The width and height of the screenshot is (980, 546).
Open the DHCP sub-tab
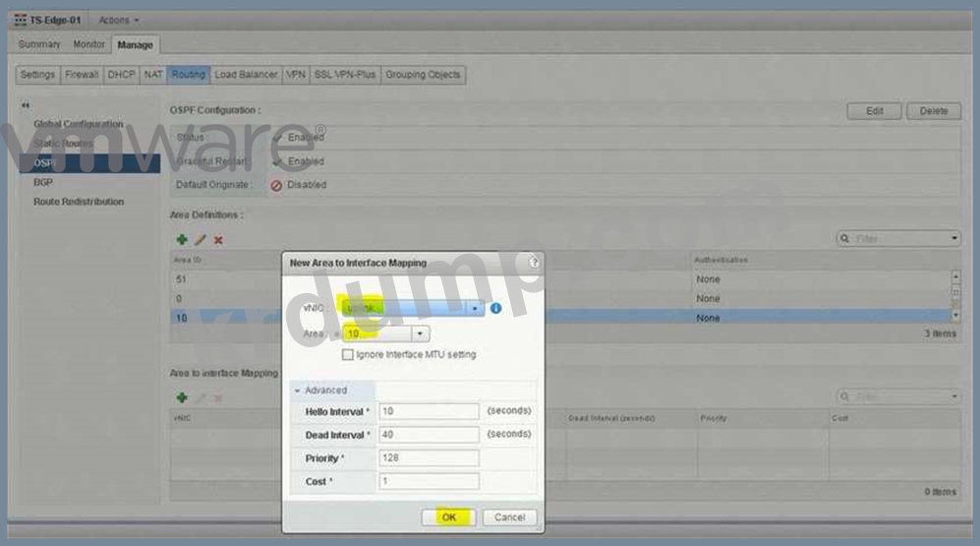pyautogui.click(x=121, y=75)
